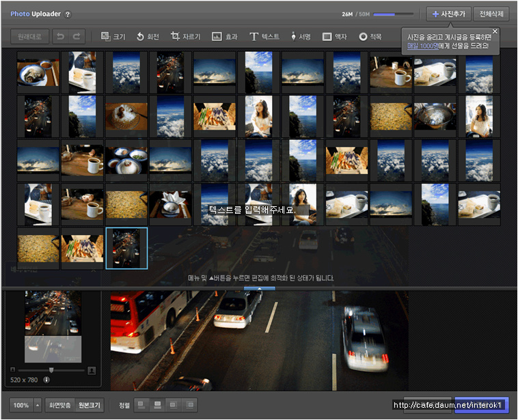Toggle 원본크기 original size view
The image size is (518, 420).
click(88, 405)
